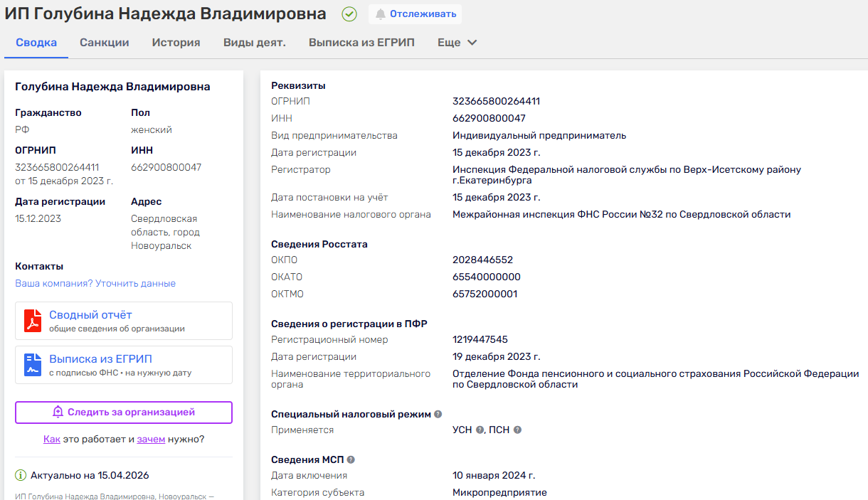Open the История tab
The image size is (868, 500).
click(x=176, y=43)
